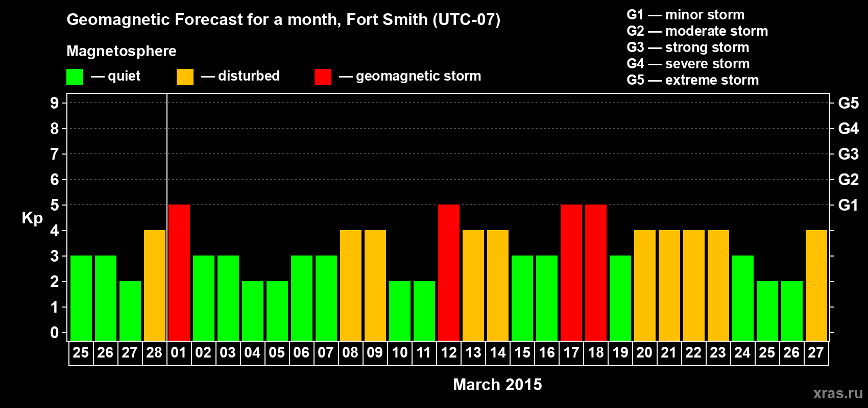Click the 'G3 — strong storm' legend line
Screen dimensions: 868x408
pos(688,47)
